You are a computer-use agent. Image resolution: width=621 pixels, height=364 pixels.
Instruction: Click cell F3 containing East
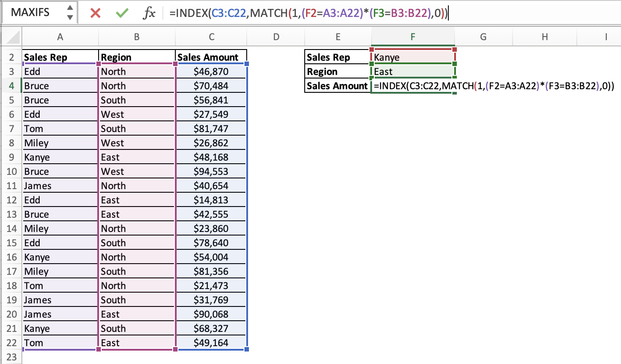tap(412, 71)
